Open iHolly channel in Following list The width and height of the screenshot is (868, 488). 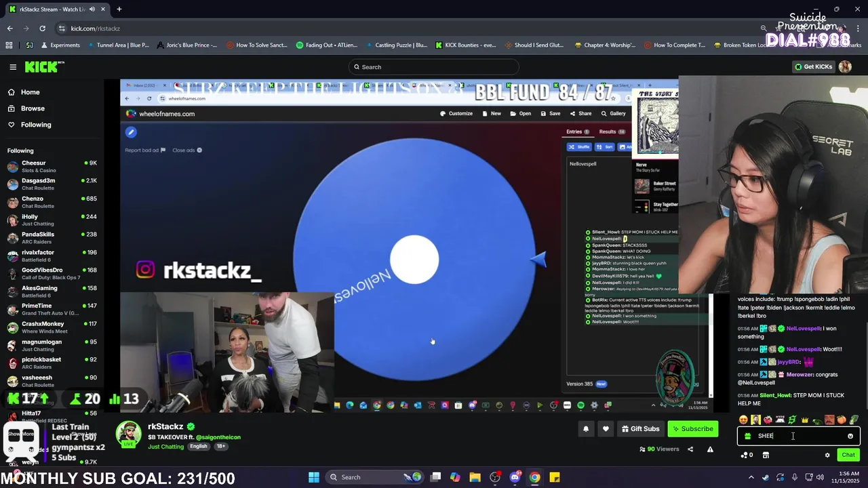click(x=52, y=220)
